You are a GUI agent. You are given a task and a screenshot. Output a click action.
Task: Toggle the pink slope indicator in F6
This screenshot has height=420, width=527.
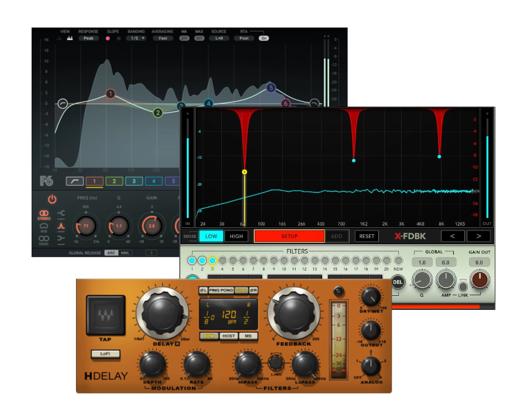pos(108,38)
